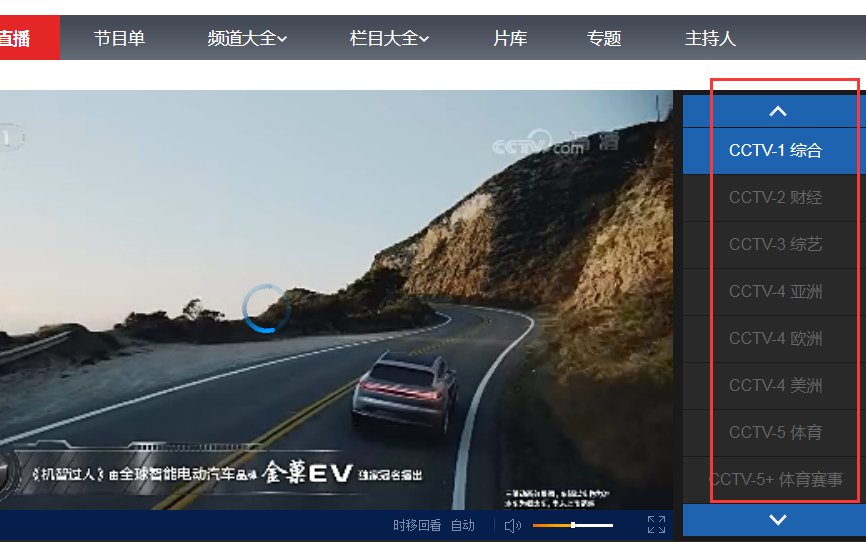Open the 主持人 hosts page
The width and height of the screenshot is (866, 542).
tap(710, 38)
